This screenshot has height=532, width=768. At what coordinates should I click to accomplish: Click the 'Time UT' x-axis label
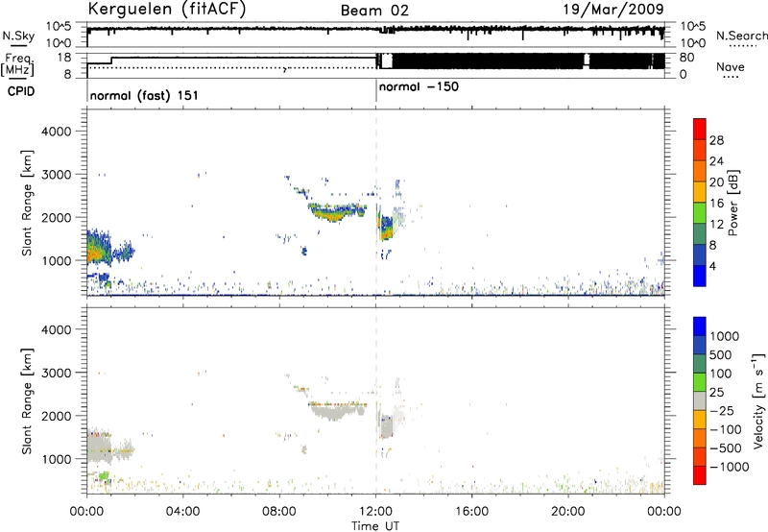coord(375,526)
